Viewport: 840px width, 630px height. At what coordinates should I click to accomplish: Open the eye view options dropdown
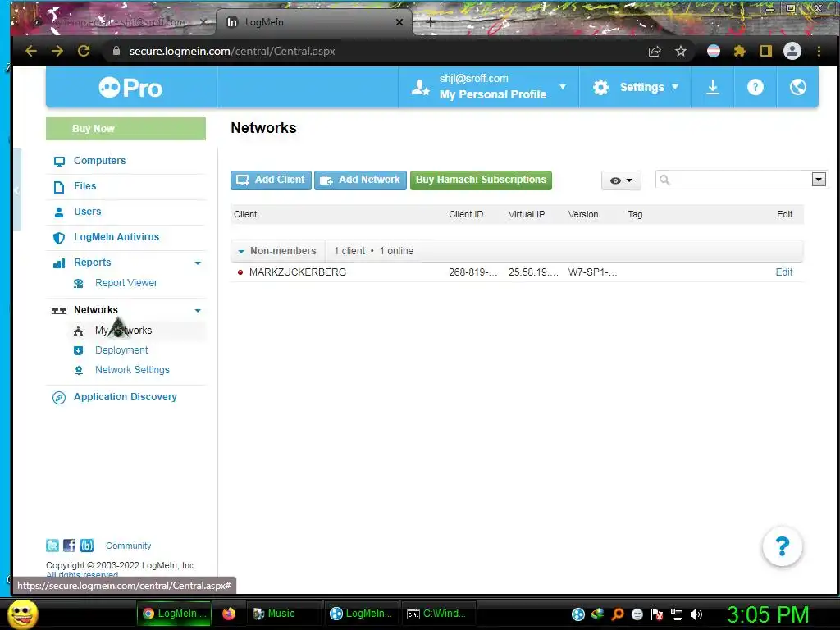click(x=621, y=180)
